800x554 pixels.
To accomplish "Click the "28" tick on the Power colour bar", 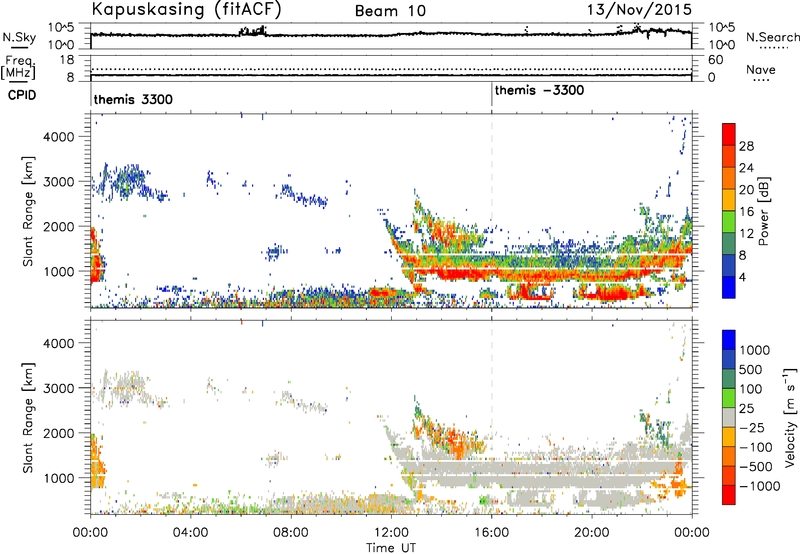I will (x=746, y=146).
